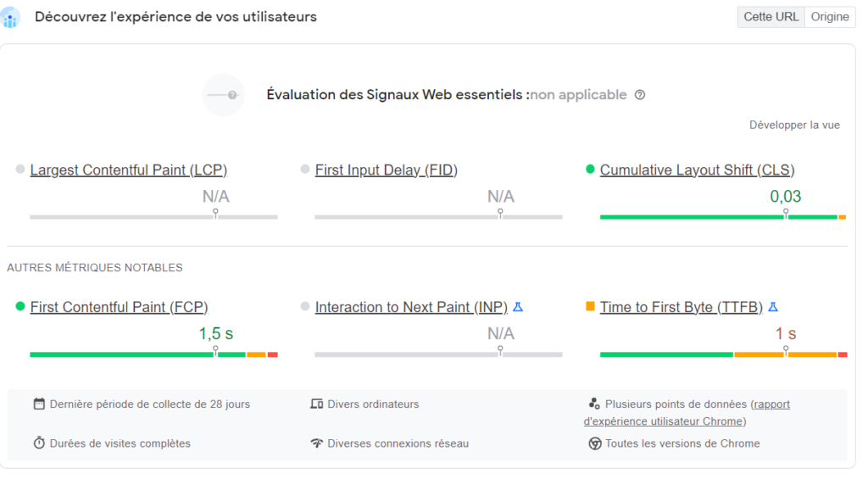The width and height of the screenshot is (868, 485).
Task: Open the Time to First Byte (TTFB) link
Action: click(x=681, y=307)
